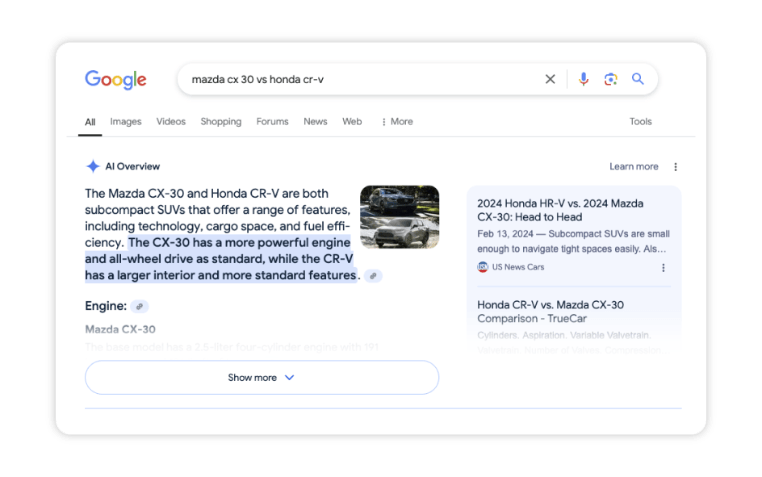Click the highlighted CX-30 powerful engine sentence
The image size is (762, 477).
tap(220, 259)
